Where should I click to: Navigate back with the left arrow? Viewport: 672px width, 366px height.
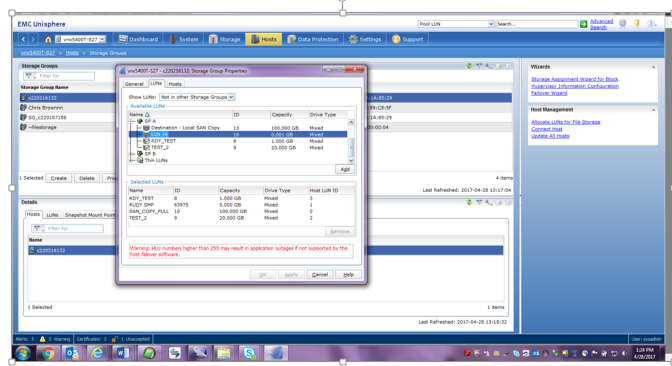23,39
